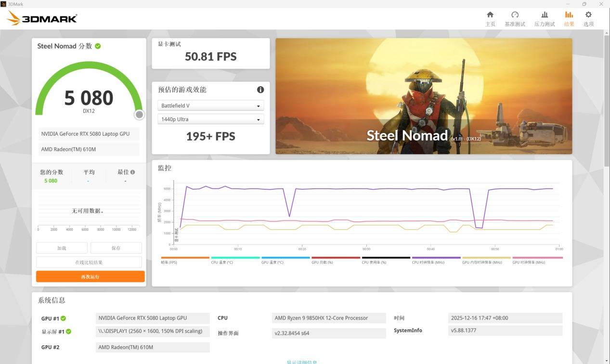Image resolution: width=610 pixels, height=364 pixels.
Task: Go to the Home (主页) icon
Action: pos(490,15)
